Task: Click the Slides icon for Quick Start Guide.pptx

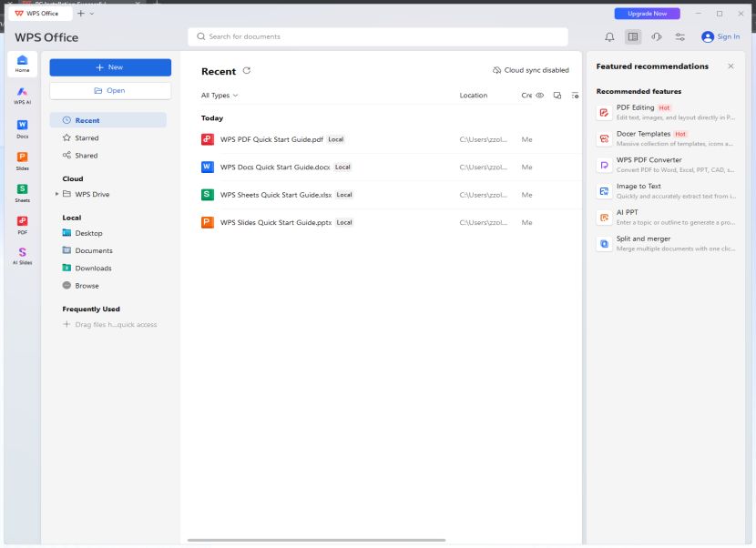Action: 208,222
